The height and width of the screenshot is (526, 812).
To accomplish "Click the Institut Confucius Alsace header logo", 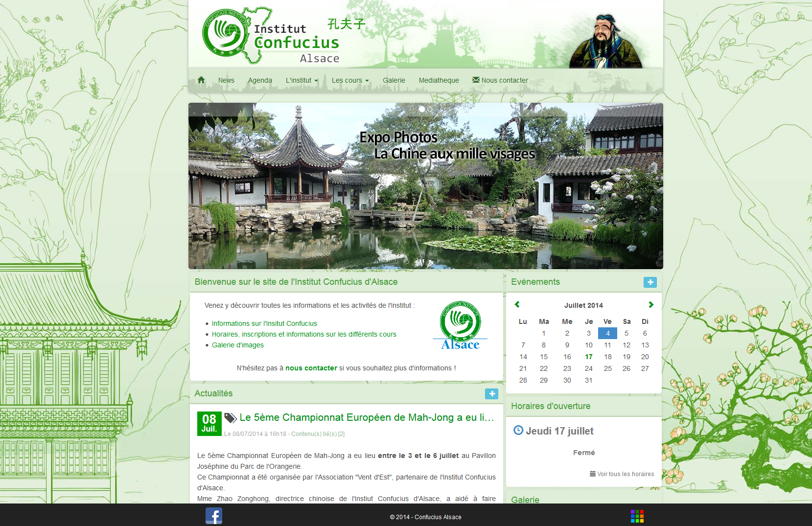I will tap(271, 36).
